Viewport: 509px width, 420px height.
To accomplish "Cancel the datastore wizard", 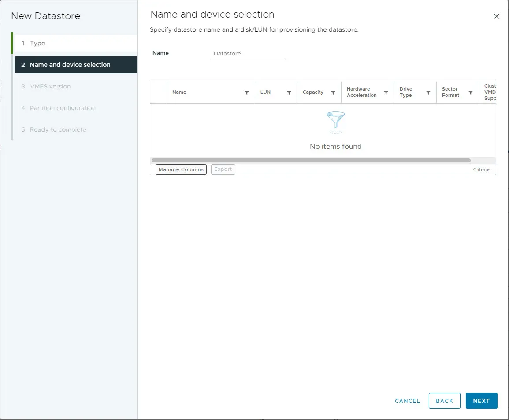I will click(x=407, y=401).
